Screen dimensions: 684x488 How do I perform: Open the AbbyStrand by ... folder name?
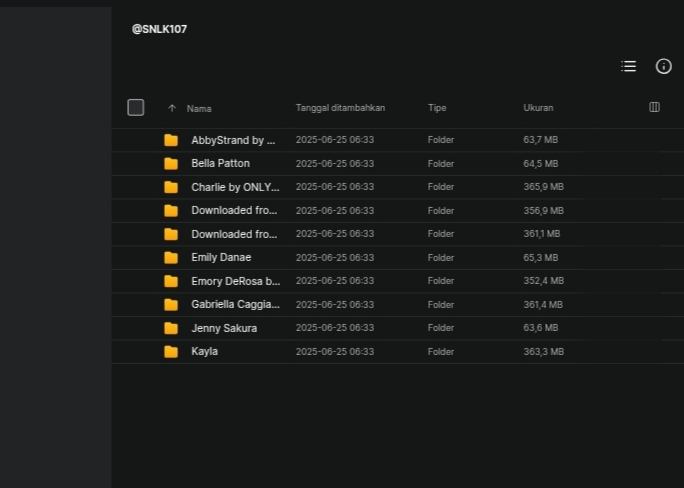pos(233,140)
